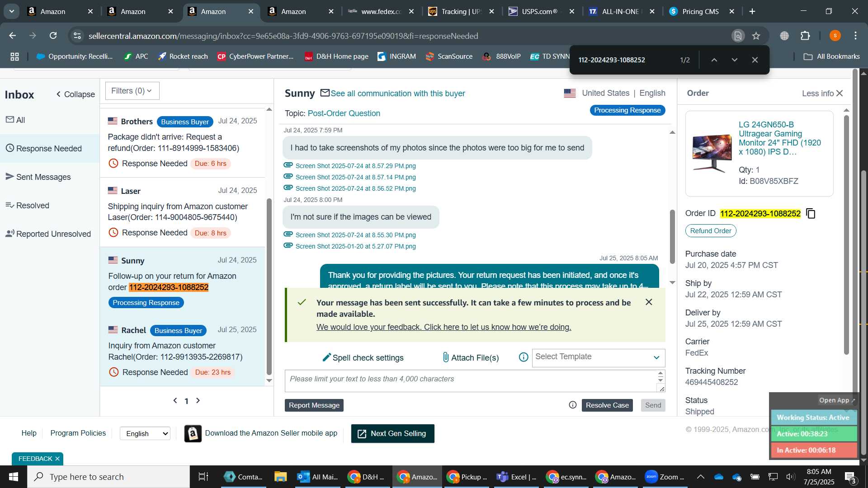The height and width of the screenshot is (488, 868).
Task: Close the find-in-page search bar
Action: pos(755,60)
